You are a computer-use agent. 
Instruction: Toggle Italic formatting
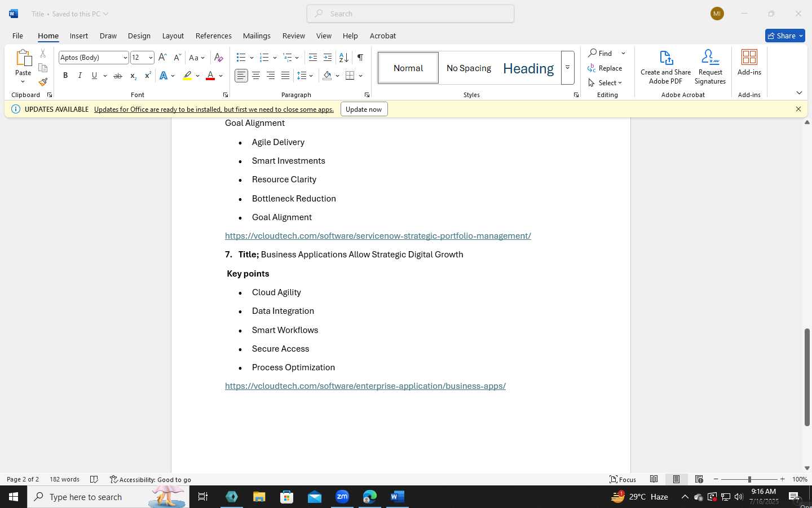click(80, 76)
